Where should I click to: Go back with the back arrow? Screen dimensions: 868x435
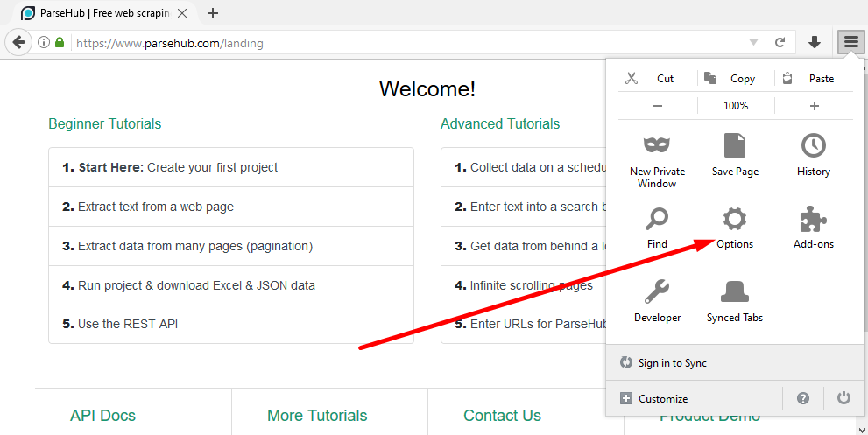coord(18,42)
